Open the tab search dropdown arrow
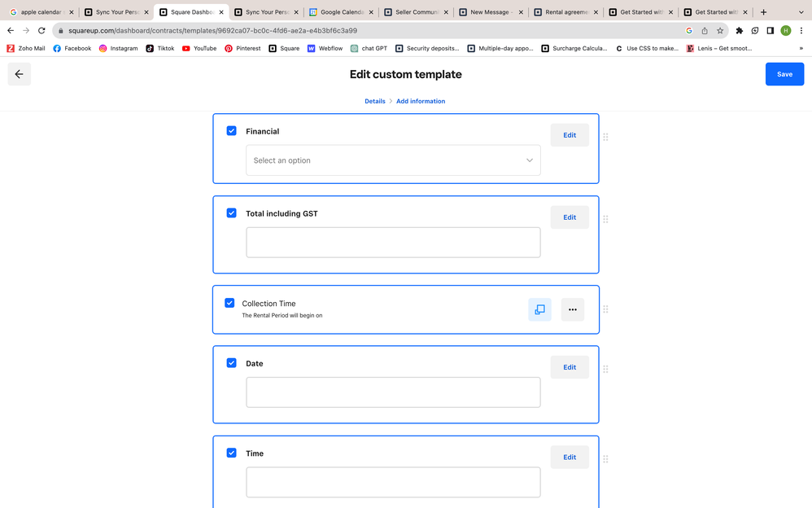 pyautogui.click(x=801, y=12)
